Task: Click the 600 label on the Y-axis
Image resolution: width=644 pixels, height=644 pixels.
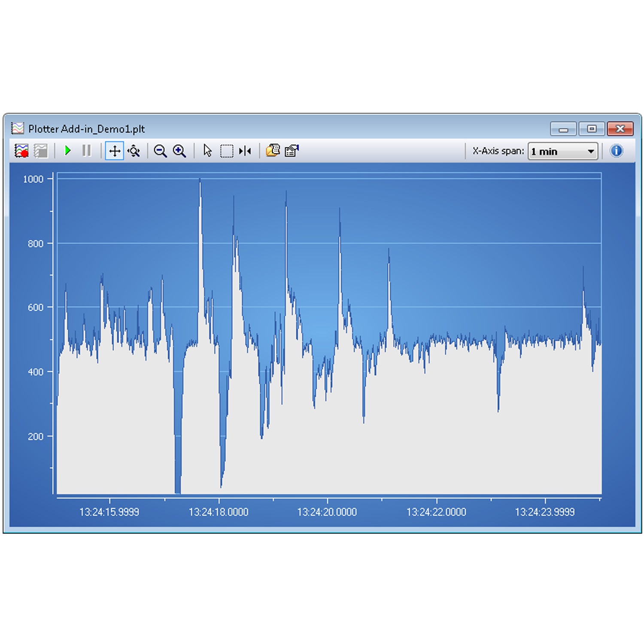Action: [36, 307]
